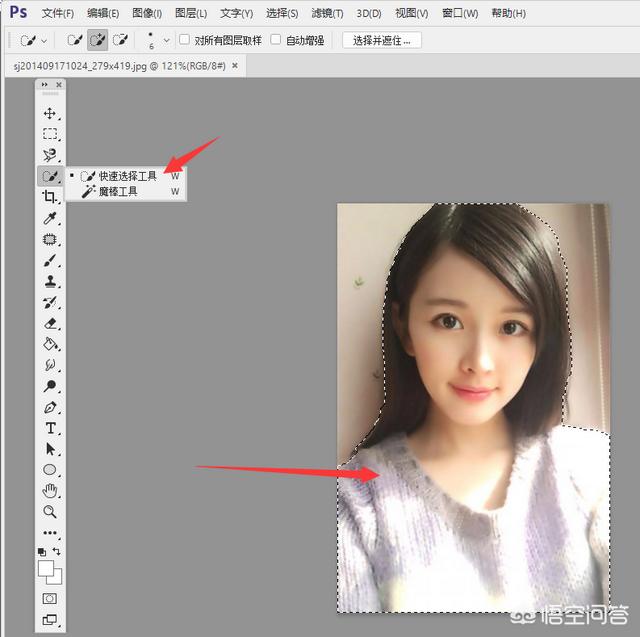Click the foreground color swatch
Viewport: 640px width, 637px height.
(x=45, y=568)
